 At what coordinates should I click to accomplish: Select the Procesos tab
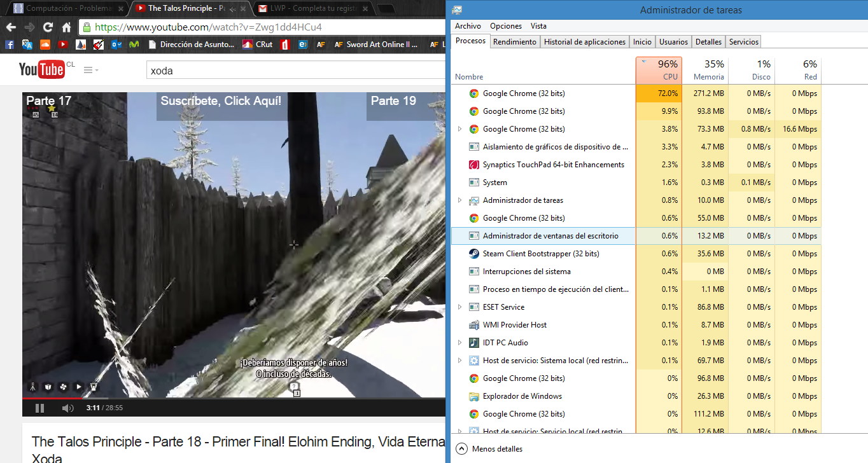[x=470, y=41]
